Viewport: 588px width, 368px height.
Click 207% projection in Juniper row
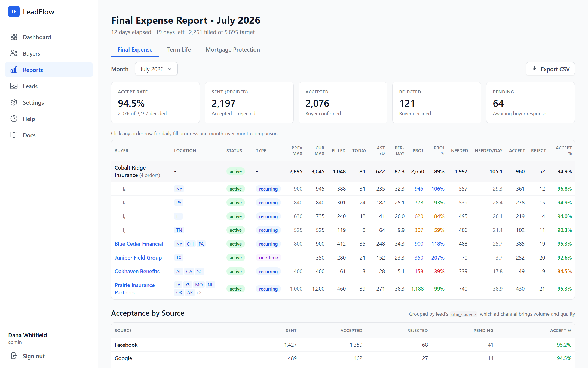[x=438, y=258]
